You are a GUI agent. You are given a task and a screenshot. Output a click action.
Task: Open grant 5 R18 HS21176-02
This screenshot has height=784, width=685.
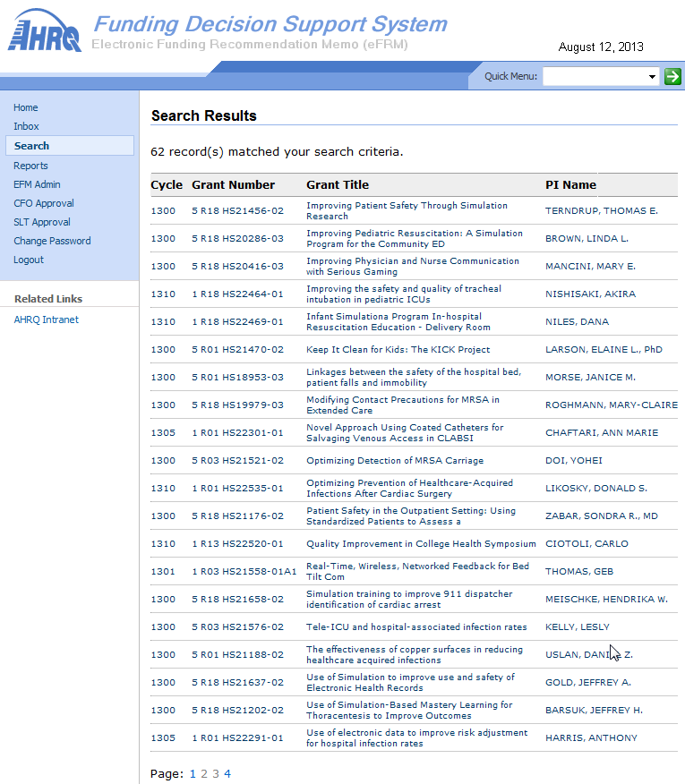(x=237, y=516)
